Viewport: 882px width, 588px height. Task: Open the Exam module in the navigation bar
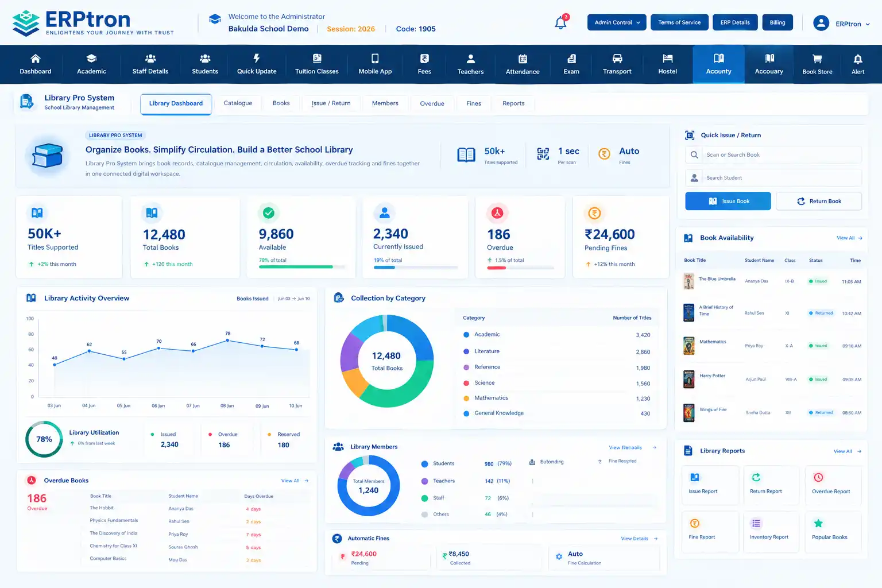point(571,64)
